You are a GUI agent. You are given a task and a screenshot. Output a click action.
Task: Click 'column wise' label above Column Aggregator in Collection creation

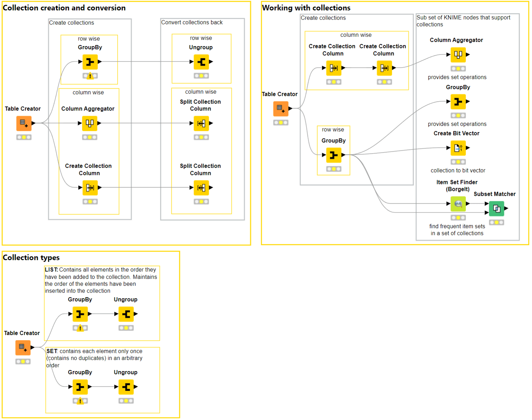point(88,93)
